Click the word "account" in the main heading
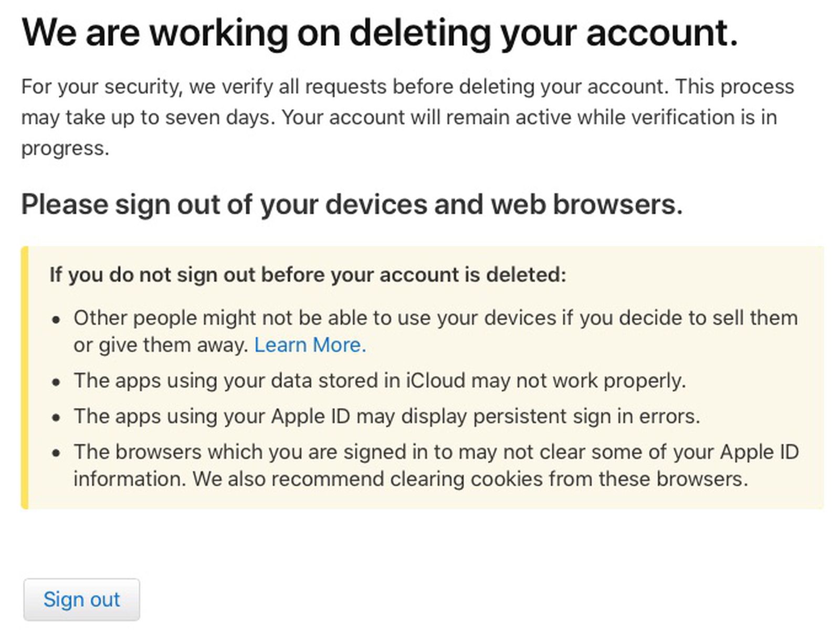The image size is (840, 636). click(x=661, y=33)
